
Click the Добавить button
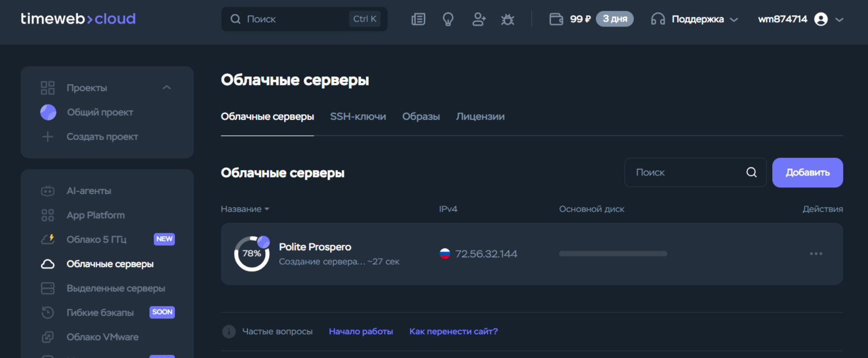click(807, 172)
